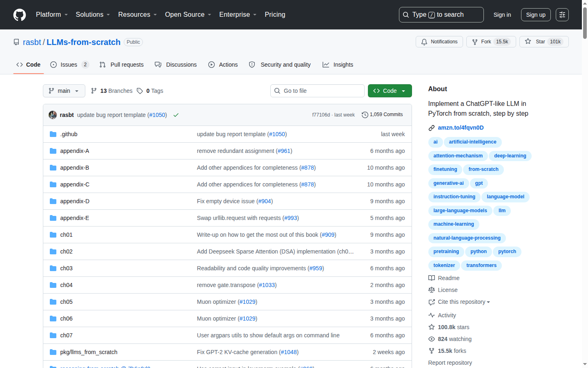This screenshot has width=588, height=368.
Task: Switch to the Issues tab
Action: [x=69, y=65]
